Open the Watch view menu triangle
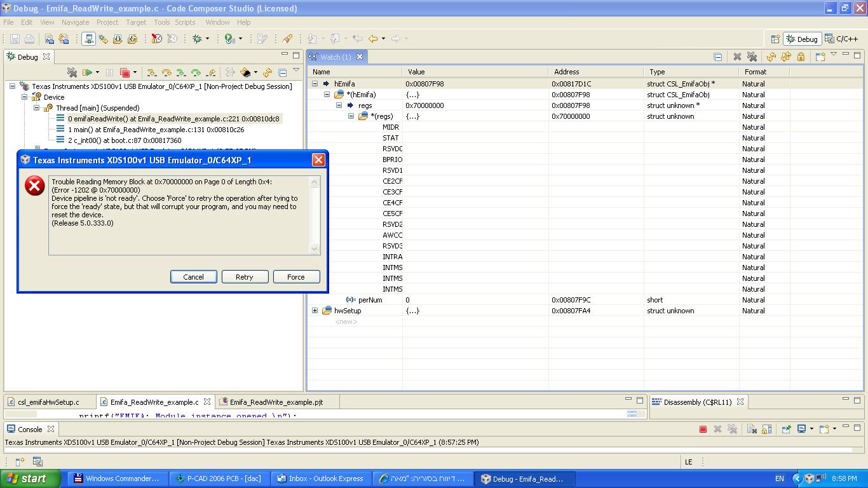The image size is (868, 488). point(834,55)
